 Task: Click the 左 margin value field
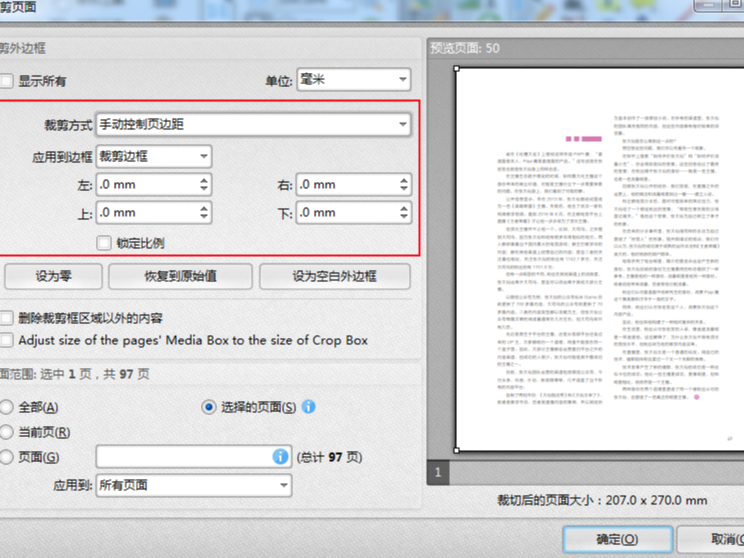pyautogui.click(x=147, y=185)
